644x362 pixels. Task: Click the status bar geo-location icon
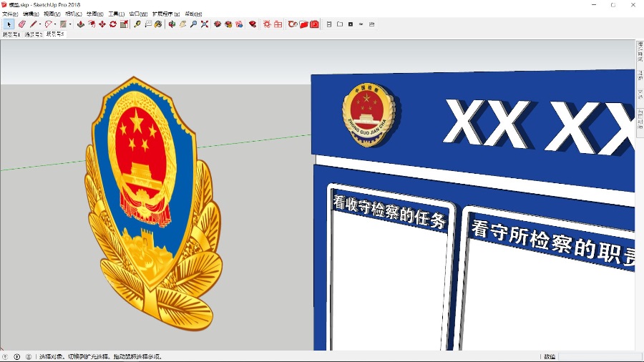click(5, 357)
